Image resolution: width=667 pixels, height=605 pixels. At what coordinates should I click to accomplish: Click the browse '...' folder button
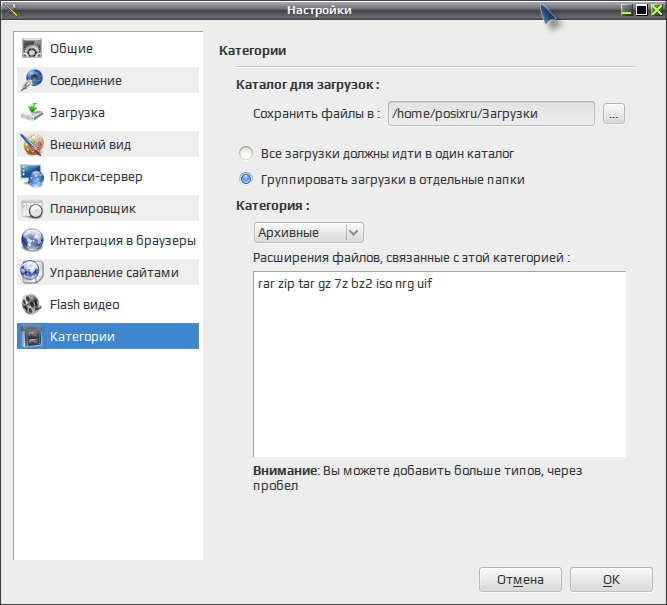tap(614, 114)
